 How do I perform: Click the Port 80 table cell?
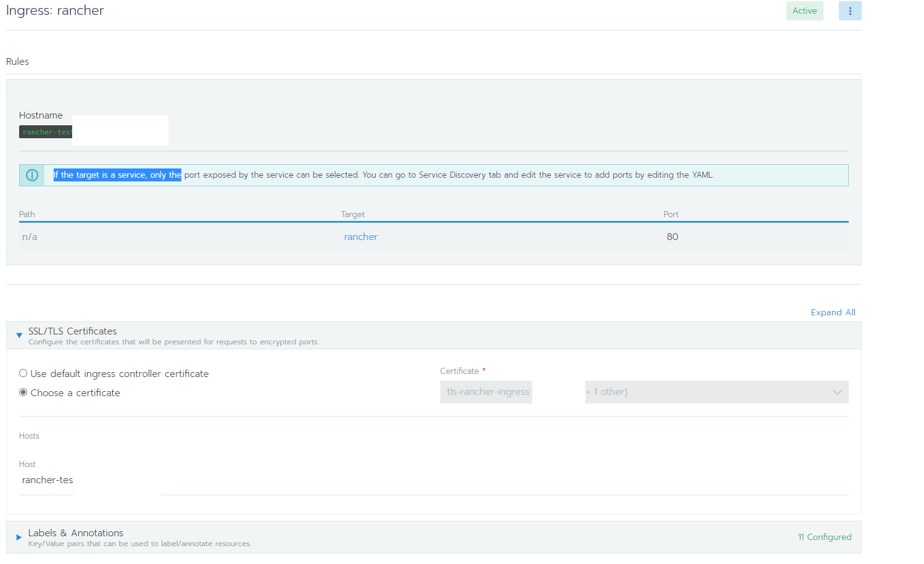[x=672, y=236]
